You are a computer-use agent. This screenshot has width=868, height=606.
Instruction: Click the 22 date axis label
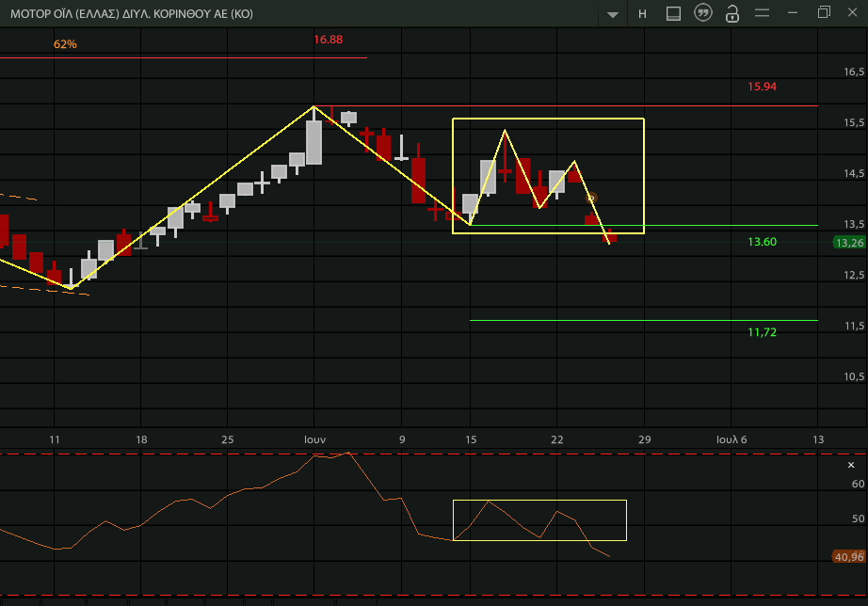click(557, 439)
